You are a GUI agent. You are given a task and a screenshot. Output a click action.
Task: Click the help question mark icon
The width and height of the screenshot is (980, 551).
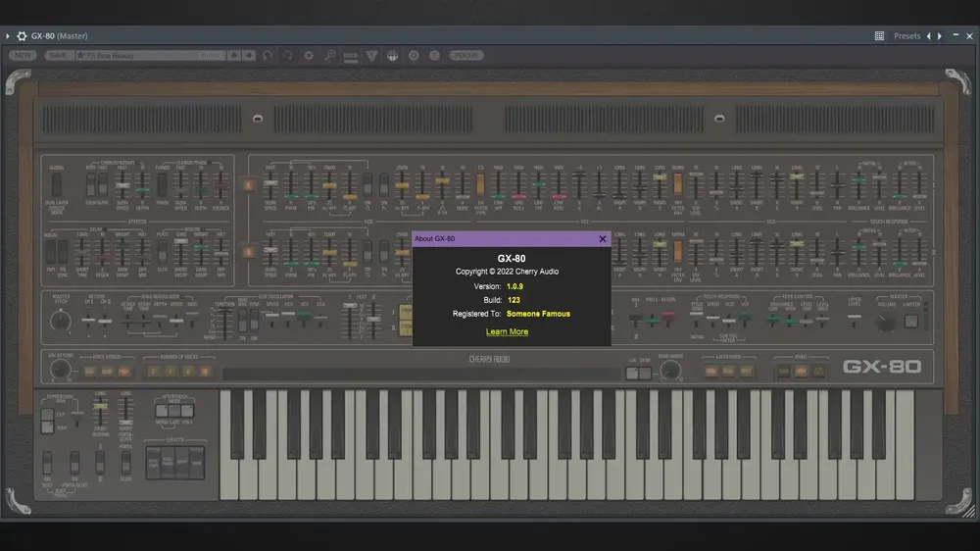[434, 56]
